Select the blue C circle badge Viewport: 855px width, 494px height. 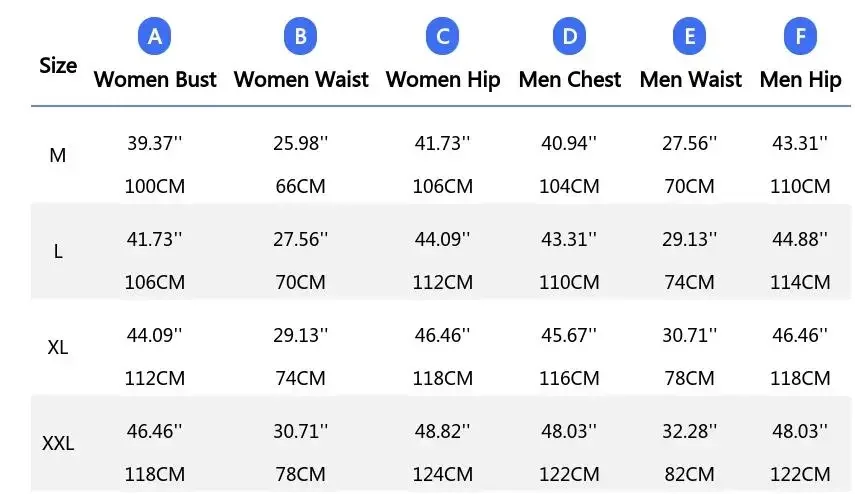pyautogui.click(x=442, y=38)
